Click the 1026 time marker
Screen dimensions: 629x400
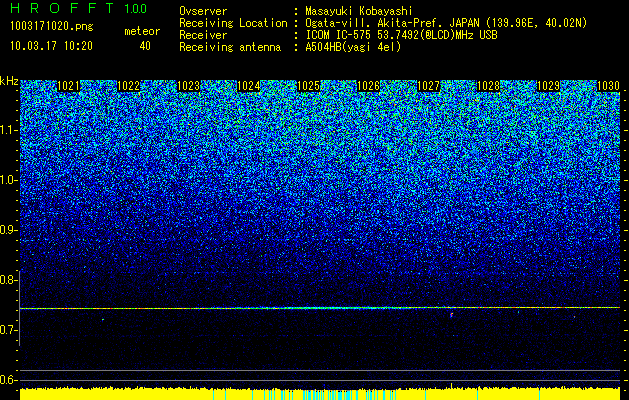[x=369, y=86]
